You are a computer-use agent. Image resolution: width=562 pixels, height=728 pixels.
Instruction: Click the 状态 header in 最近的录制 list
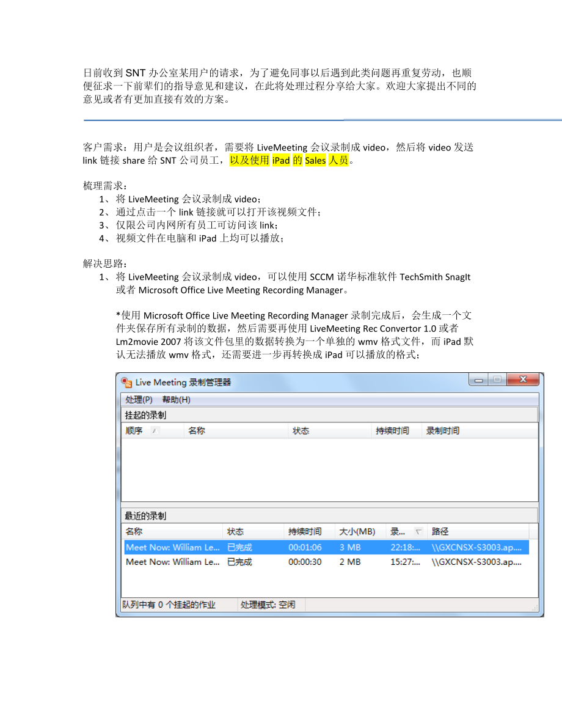[x=253, y=532]
